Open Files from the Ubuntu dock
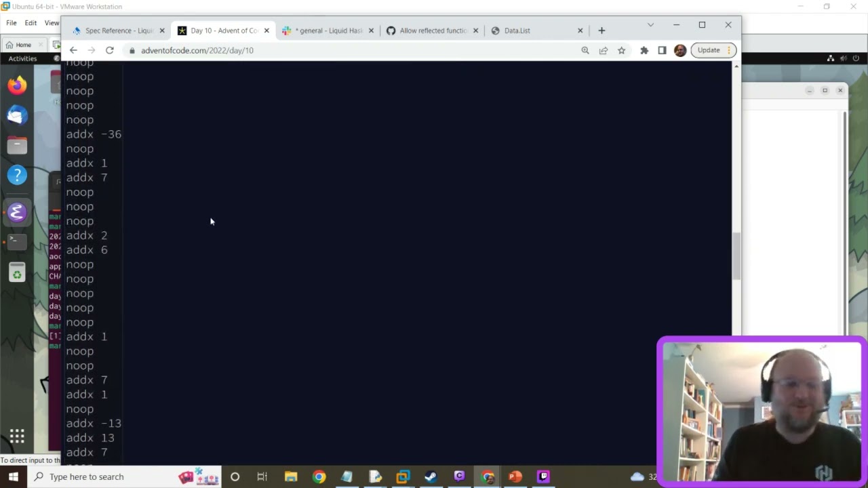The image size is (868, 488). pyautogui.click(x=17, y=145)
